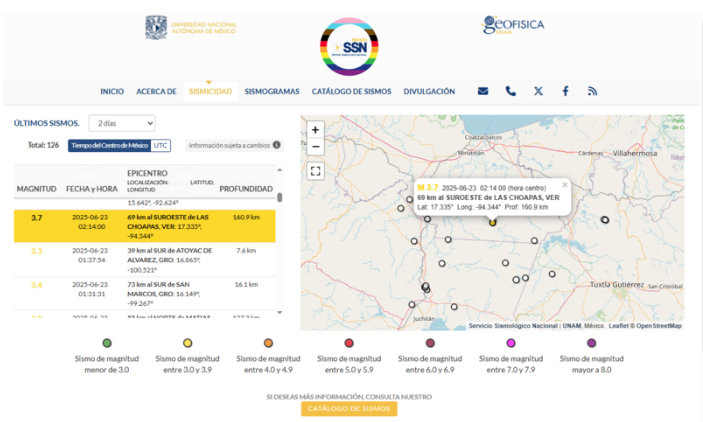Viewport: 703px width, 422px height.
Task: Click the info icon beside 'Información sujeta a cambios'
Action: click(x=277, y=145)
